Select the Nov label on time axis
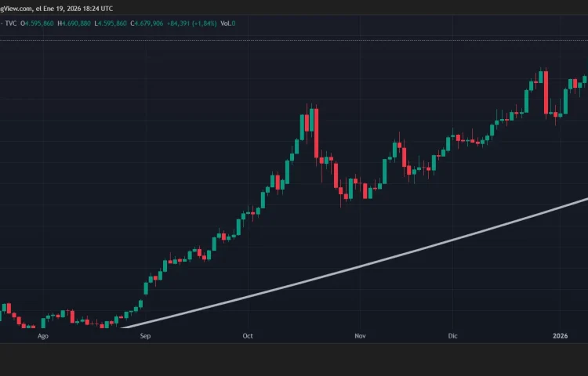The width and height of the screenshot is (588, 376). coord(360,335)
